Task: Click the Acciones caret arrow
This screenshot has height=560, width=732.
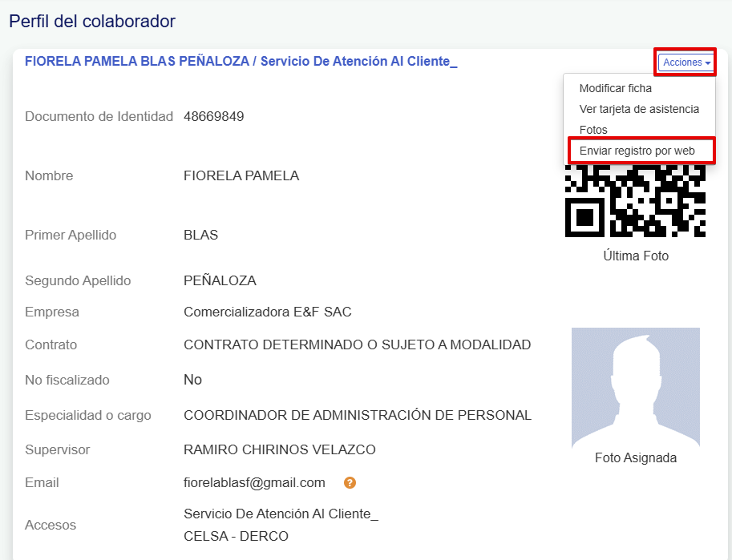Action: [x=708, y=62]
